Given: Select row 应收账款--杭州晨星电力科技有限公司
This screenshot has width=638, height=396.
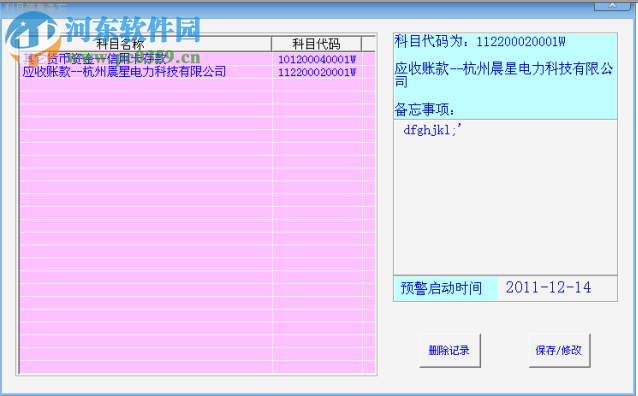Looking at the screenshot, I should 197,72.
